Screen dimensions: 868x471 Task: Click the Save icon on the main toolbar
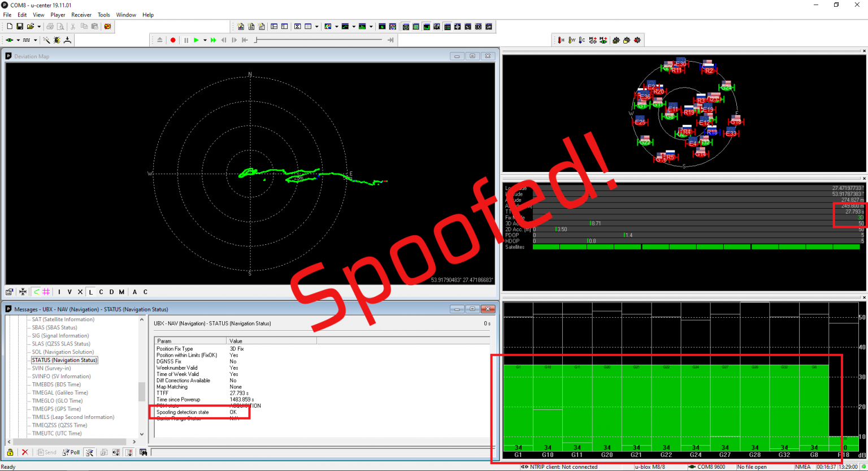tap(19, 26)
